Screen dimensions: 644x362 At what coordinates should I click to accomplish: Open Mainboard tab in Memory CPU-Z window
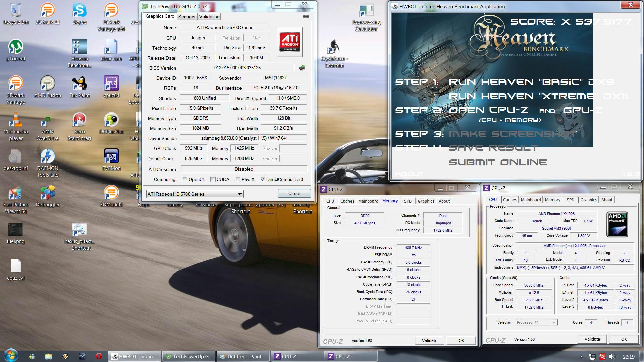pos(368,201)
